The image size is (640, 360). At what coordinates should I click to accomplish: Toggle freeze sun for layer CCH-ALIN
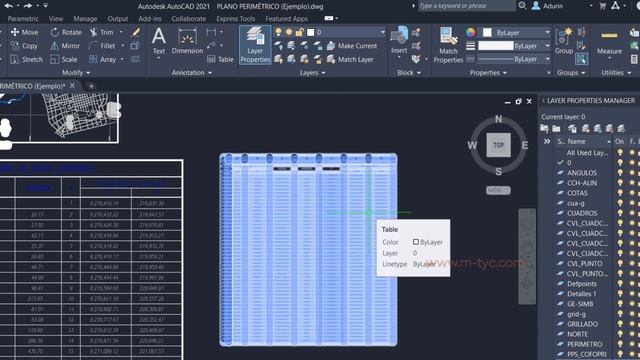pyautogui.click(x=632, y=183)
